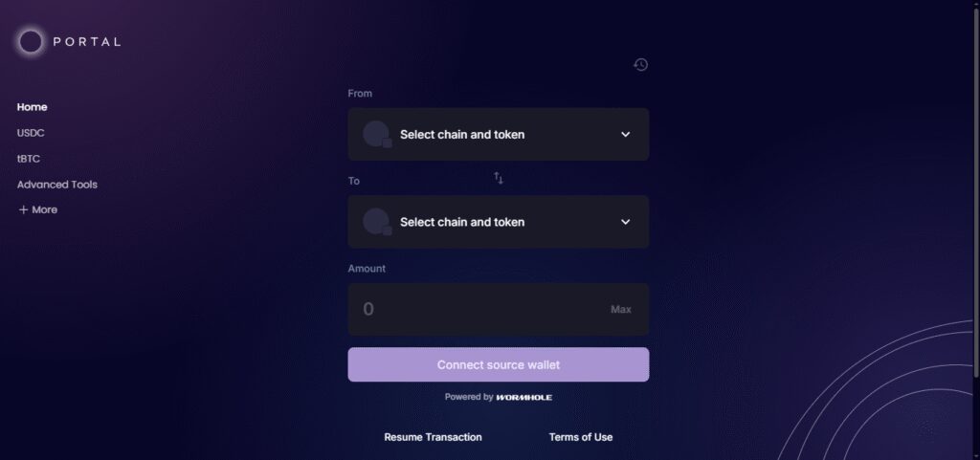The image size is (980, 460).
Task: Swap From and To with arrows icon
Action: tap(498, 178)
